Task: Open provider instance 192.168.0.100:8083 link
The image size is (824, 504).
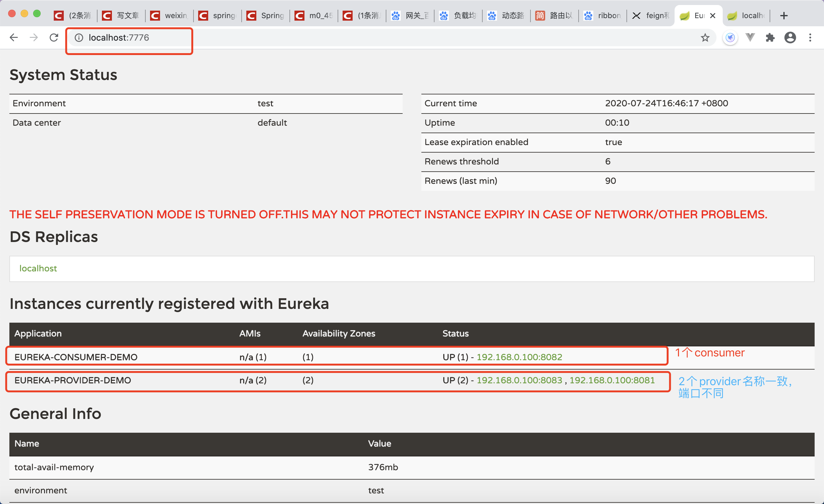Action: point(519,381)
